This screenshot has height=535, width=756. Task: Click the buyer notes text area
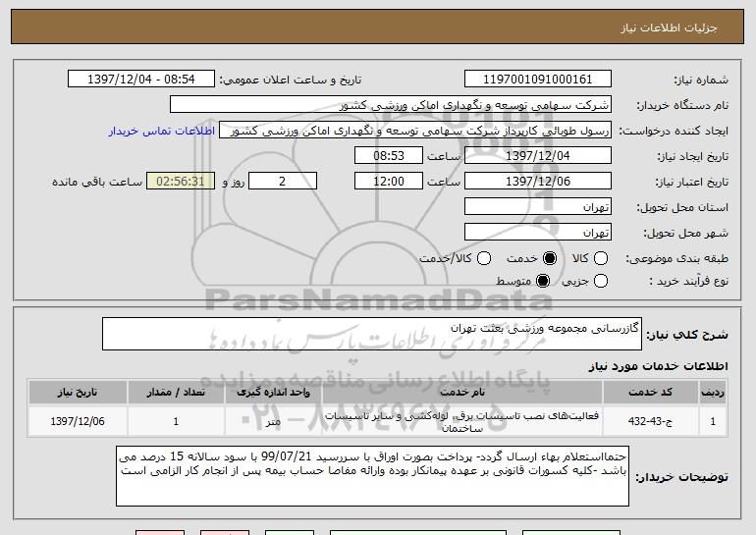(x=372, y=476)
